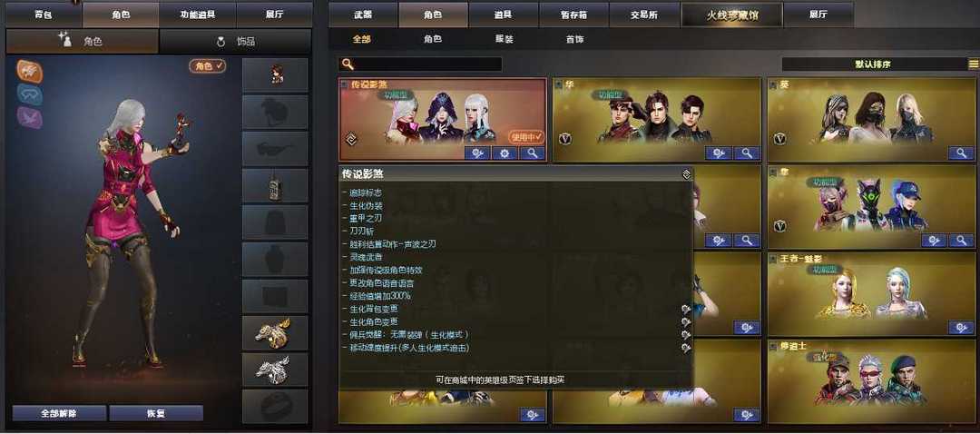Image resolution: width=980 pixels, height=434 pixels.
Task: Open the 默认排序 sort dropdown
Action: coord(873,64)
